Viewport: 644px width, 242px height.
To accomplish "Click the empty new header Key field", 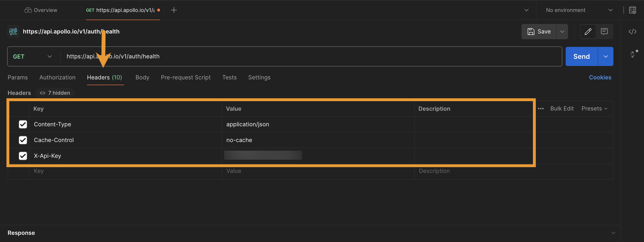I will [x=125, y=171].
